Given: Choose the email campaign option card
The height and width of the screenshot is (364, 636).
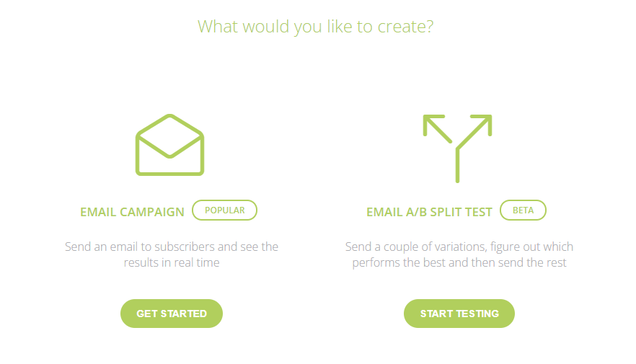Looking at the screenshot, I should [172, 221].
